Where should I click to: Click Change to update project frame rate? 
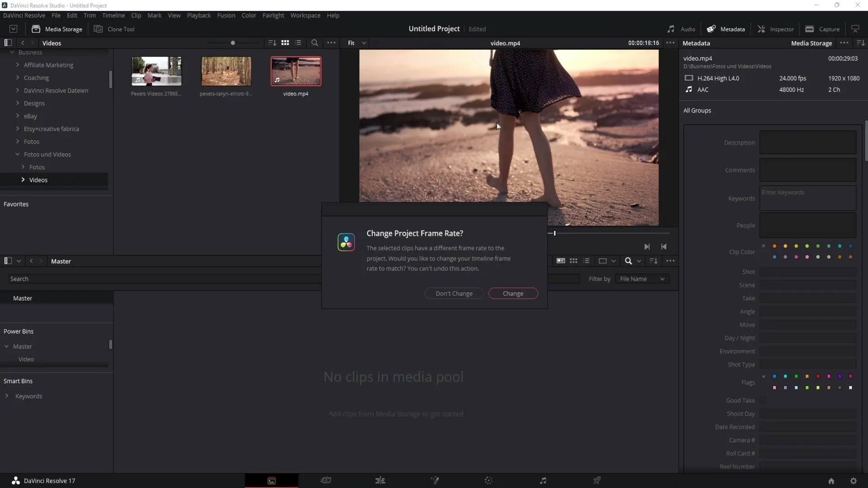pyautogui.click(x=513, y=293)
